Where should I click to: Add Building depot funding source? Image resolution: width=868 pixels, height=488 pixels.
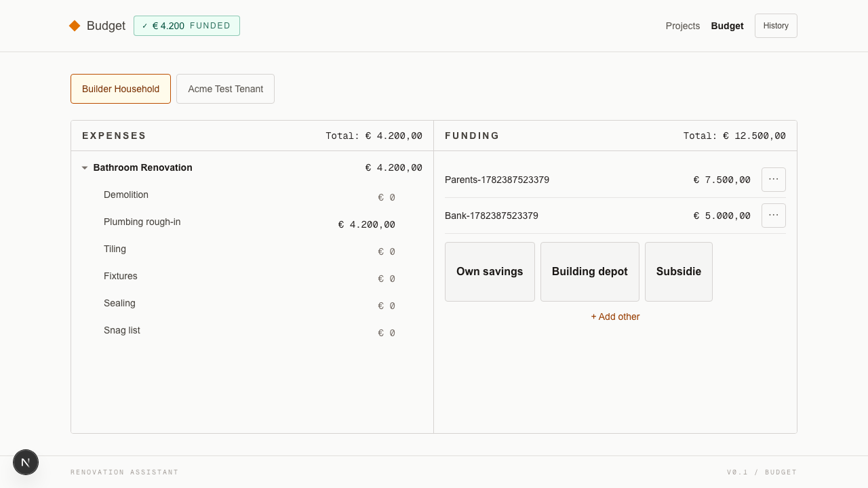click(x=590, y=272)
